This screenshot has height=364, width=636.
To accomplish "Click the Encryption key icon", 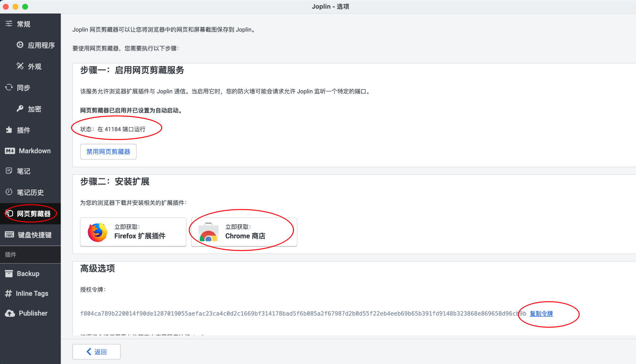I will click(20, 109).
